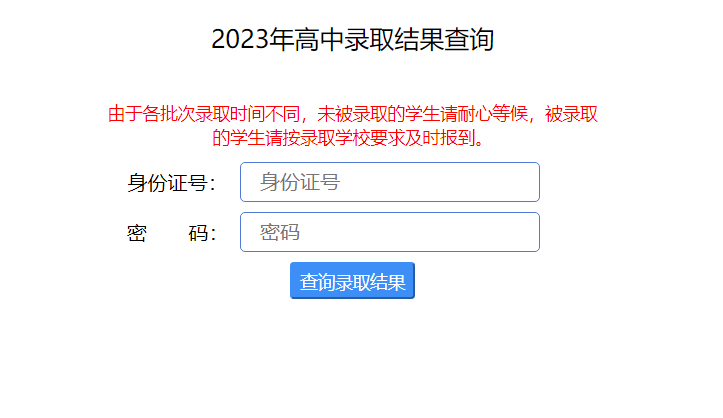The height and width of the screenshot is (418, 723).
Task: Click the 码 character in the password label
Action: tap(197, 233)
